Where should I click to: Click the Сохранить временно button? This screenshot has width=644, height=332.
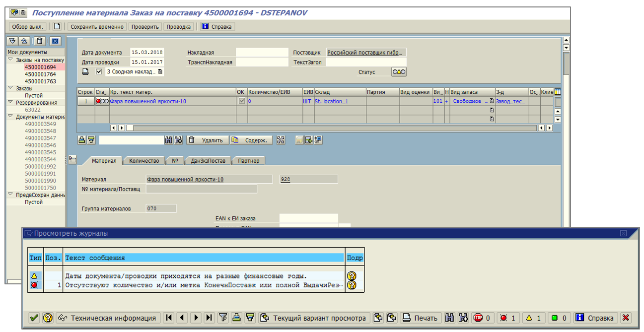[x=97, y=27]
